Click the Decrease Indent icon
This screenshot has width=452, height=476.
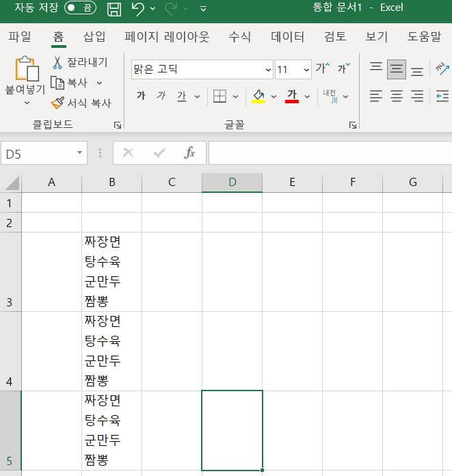point(442,96)
